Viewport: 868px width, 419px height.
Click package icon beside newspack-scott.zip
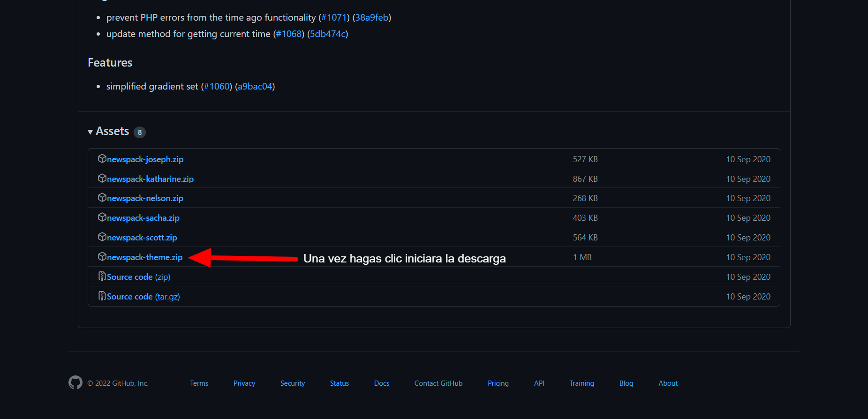(102, 237)
